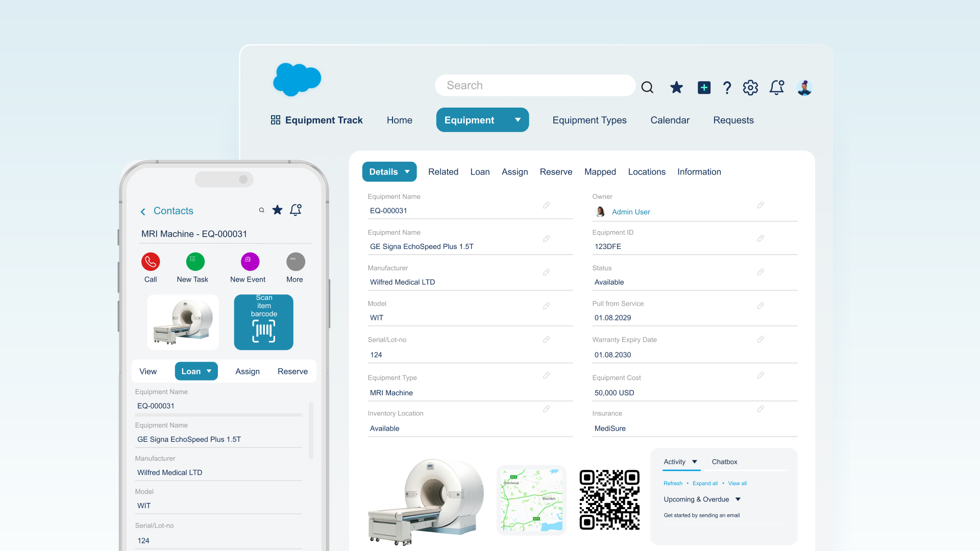
Task: Click the Refresh link in Activity
Action: click(x=673, y=483)
